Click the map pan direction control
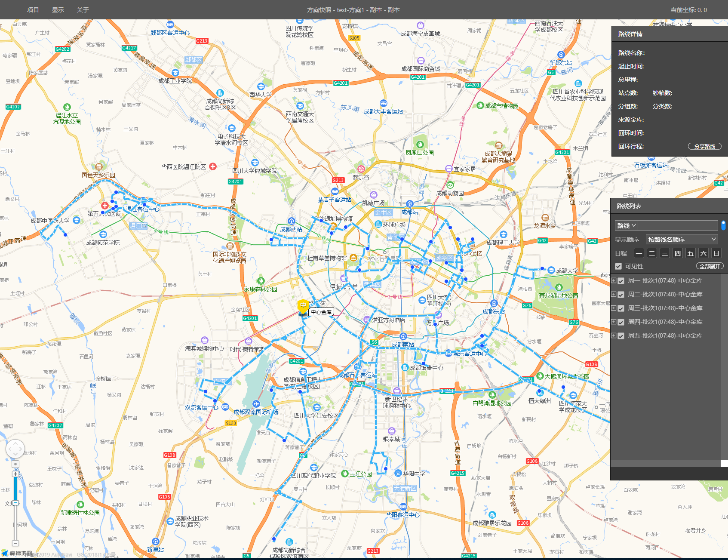Image resolution: width=728 pixels, height=560 pixels. click(x=15, y=449)
